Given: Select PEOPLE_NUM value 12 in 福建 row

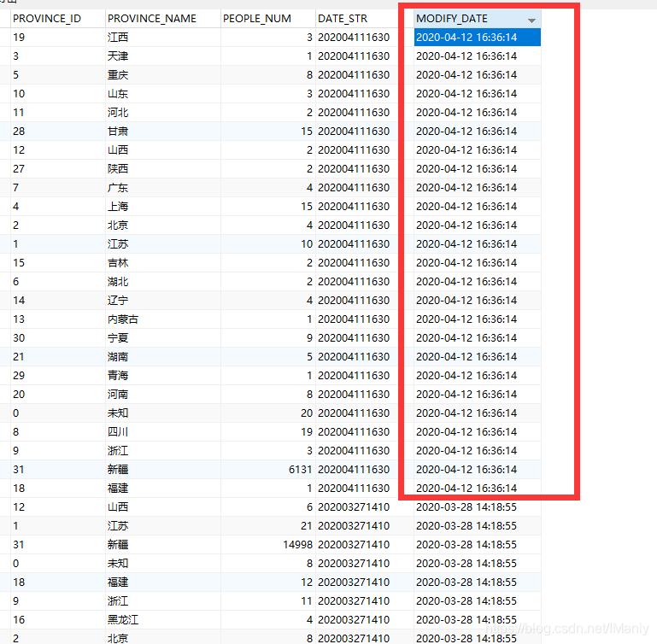Looking at the screenshot, I should pos(267,582).
